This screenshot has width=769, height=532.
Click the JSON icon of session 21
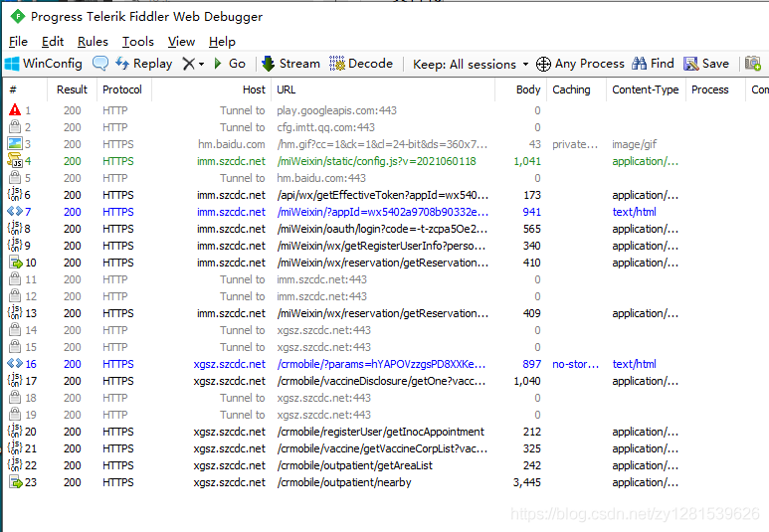pyautogui.click(x=15, y=447)
